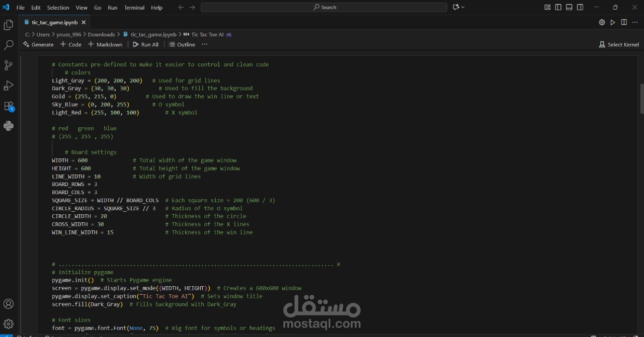Click the set_caption "Tic Tac Toe AI" line
The height and width of the screenshot is (337, 644).
pos(157,296)
